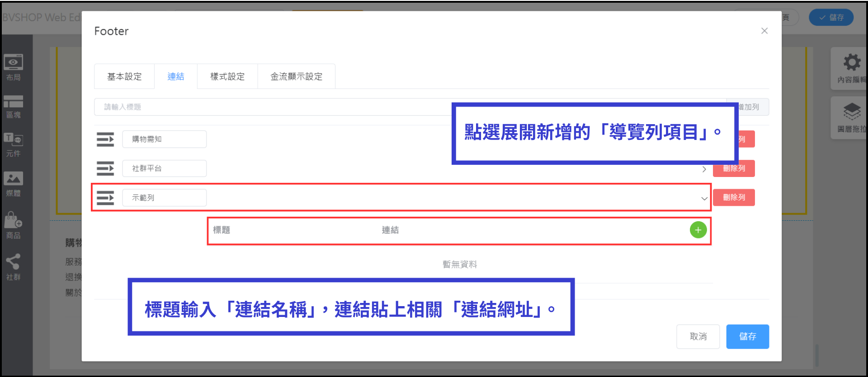Click the drag handle for 示範列 row
Screen dimensions: 868x377
105,198
